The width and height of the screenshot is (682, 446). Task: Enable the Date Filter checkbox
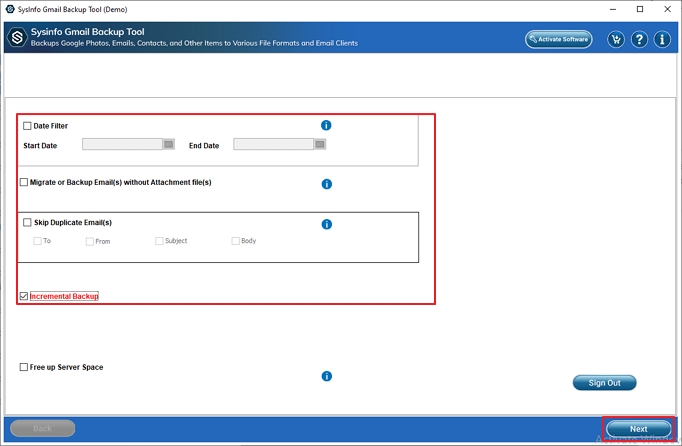27,126
